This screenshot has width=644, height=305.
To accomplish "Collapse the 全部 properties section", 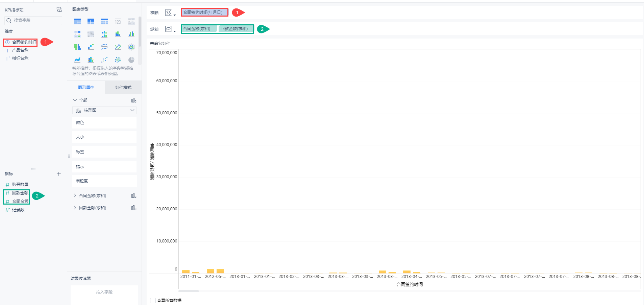I will (75, 100).
